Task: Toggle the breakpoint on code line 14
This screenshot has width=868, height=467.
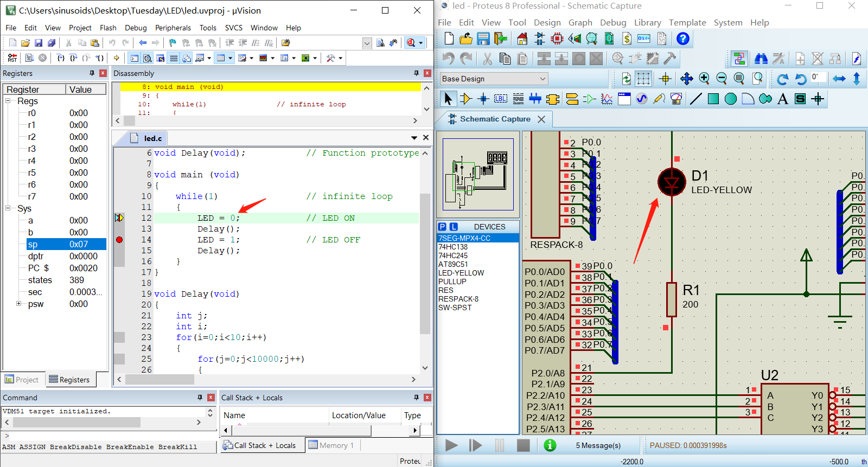Action: tap(119, 240)
